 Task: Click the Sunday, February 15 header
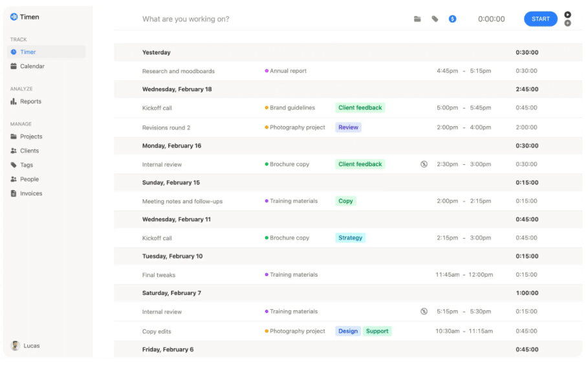348,182
